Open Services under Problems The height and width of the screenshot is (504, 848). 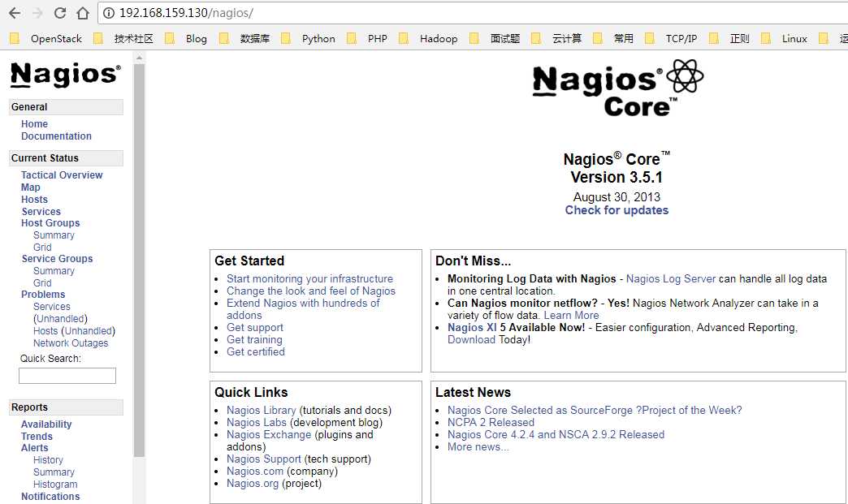52,306
